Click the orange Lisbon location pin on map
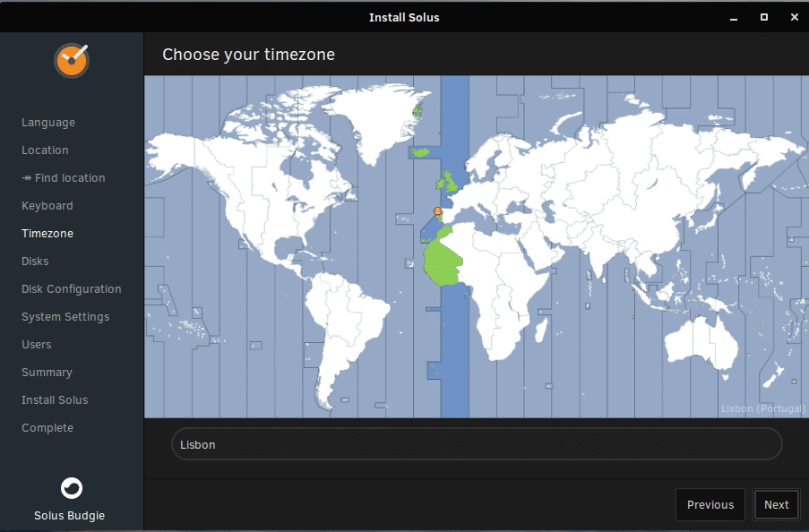The width and height of the screenshot is (809, 532). pos(437,211)
